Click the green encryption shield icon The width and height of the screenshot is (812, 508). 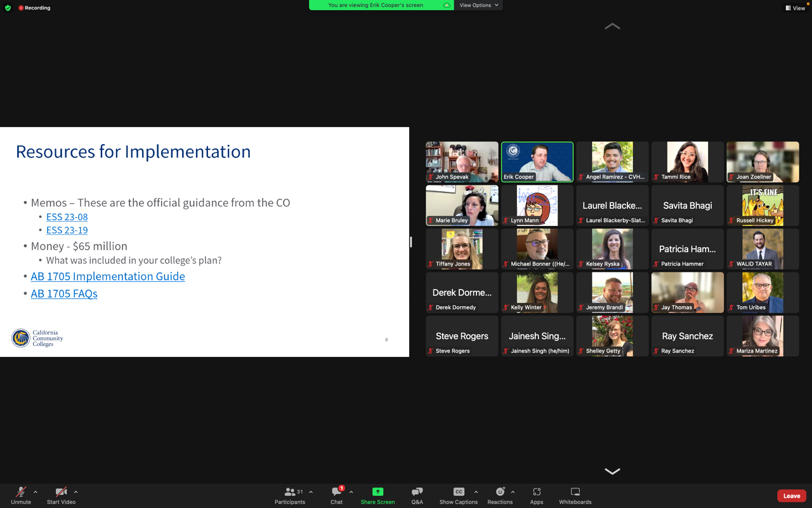coord(8,8)
